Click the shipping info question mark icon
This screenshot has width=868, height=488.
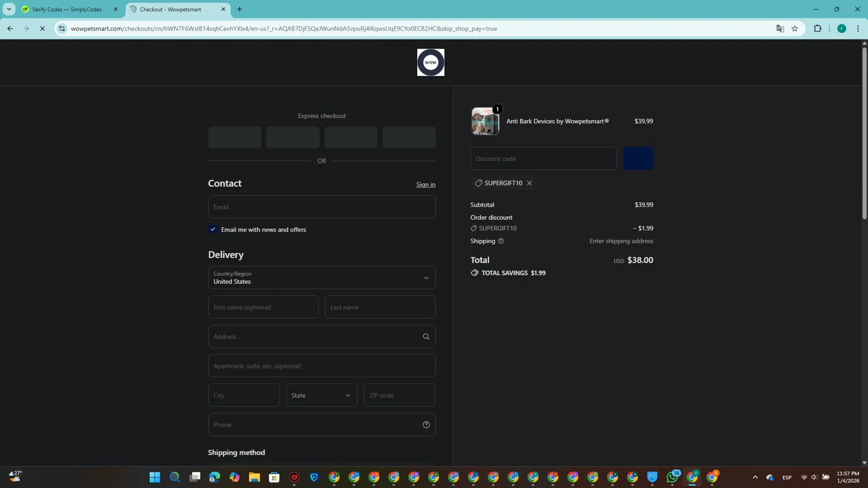501,241
